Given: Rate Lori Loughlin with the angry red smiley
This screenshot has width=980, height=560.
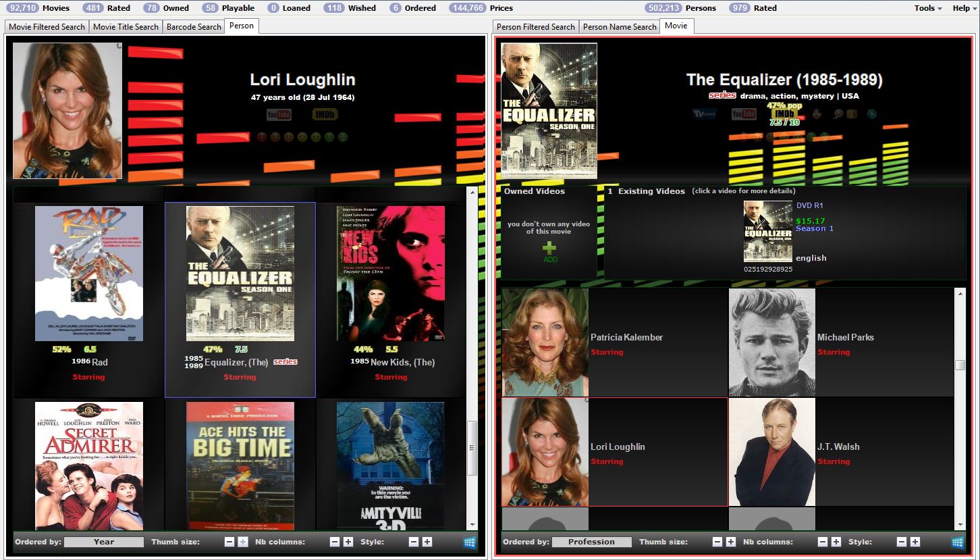Looking at the screenshot, I should point(262,137).
